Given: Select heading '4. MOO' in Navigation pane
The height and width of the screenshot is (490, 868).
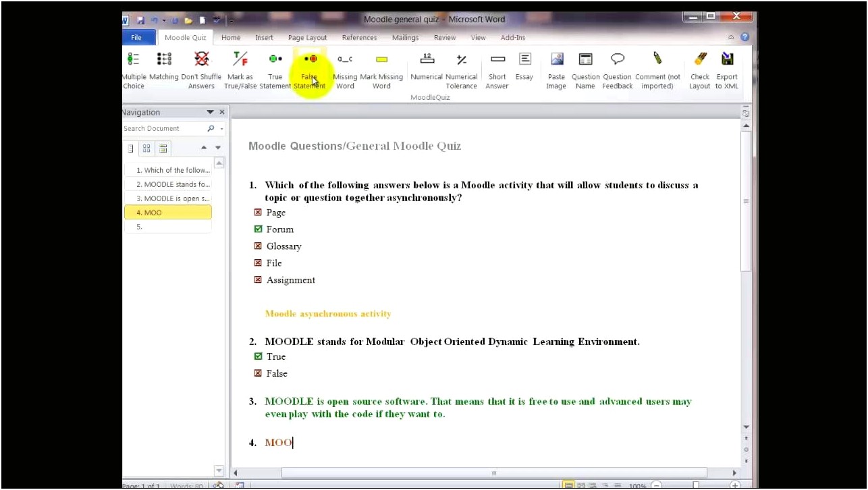Looking at the screenshot, I should pyautogui.click(x=168, y=213).
